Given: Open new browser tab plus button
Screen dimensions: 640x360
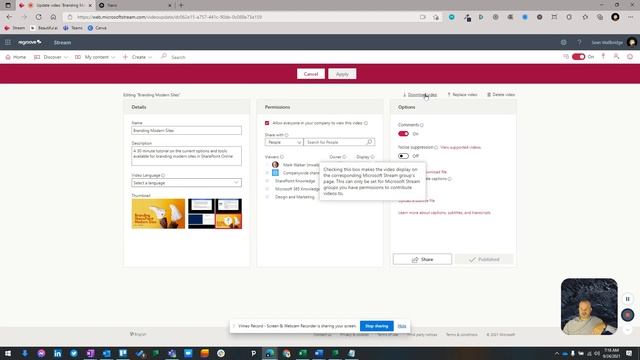Looking at the screenshot, I should coord(181,5).
